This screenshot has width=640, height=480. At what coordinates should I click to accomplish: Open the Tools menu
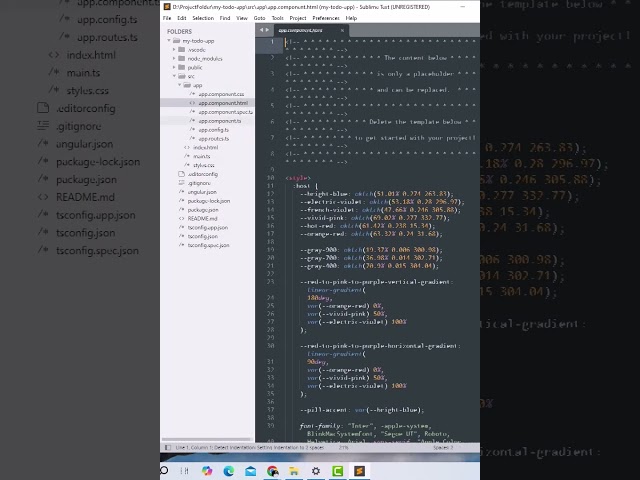278,18
